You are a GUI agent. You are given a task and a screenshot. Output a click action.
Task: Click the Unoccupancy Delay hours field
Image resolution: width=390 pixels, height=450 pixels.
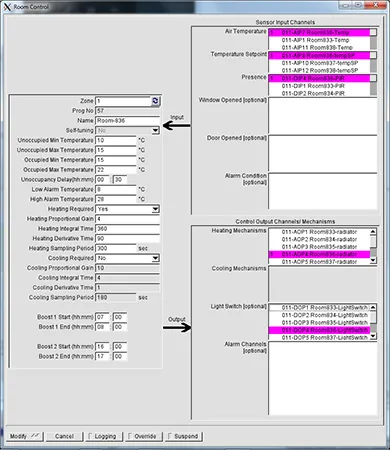click(102, 179)
